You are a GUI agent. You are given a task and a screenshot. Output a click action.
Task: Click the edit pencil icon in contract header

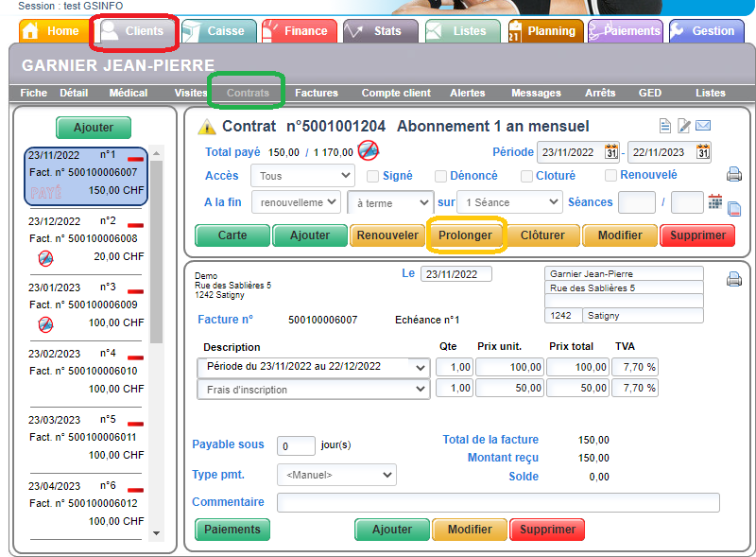tap(684, 126)
